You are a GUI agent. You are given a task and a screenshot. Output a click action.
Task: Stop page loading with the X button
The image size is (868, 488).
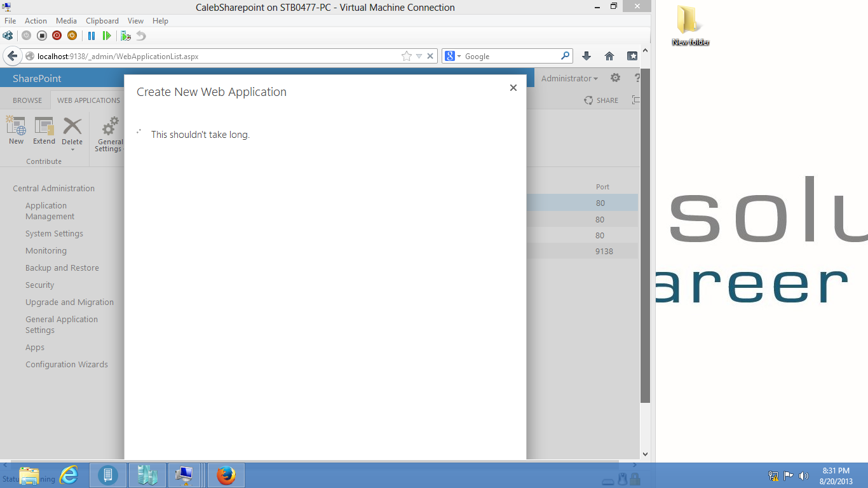tap(430, 56)
